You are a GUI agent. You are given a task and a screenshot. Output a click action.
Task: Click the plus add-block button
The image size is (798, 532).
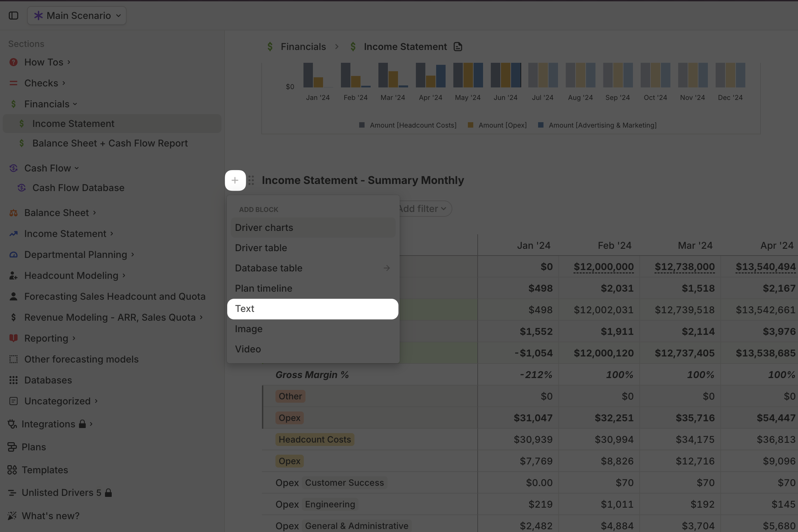click(235, 180)
